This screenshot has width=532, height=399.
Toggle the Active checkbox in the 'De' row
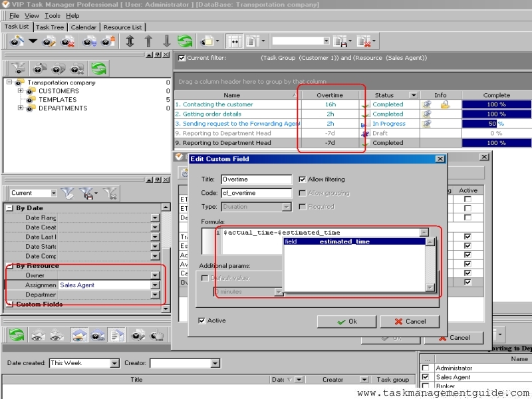point(467,217)
